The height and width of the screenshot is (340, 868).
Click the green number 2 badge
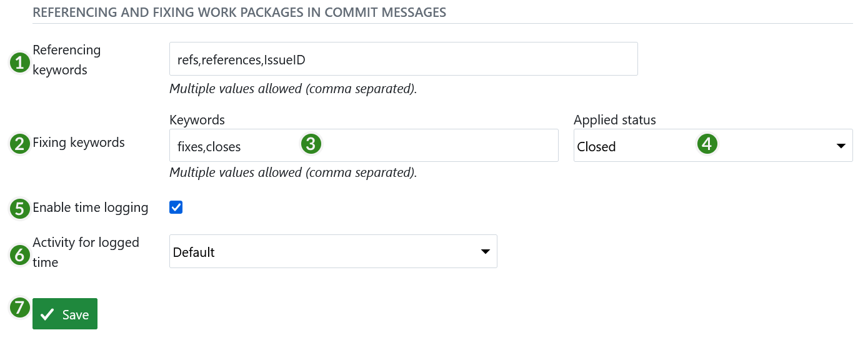click(20, 144)
